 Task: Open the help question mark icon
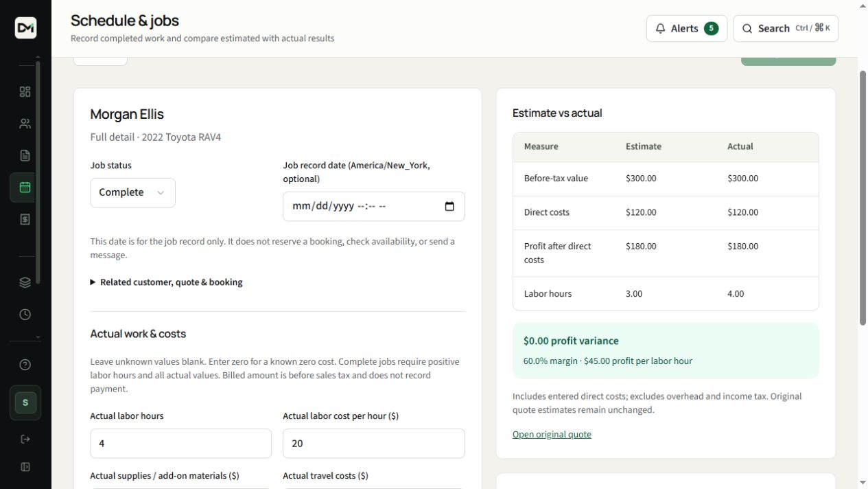25,365
